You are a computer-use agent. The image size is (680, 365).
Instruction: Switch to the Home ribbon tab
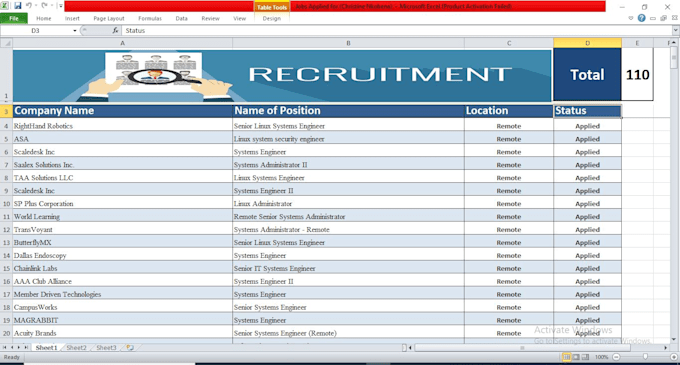(x=44, y=19)
